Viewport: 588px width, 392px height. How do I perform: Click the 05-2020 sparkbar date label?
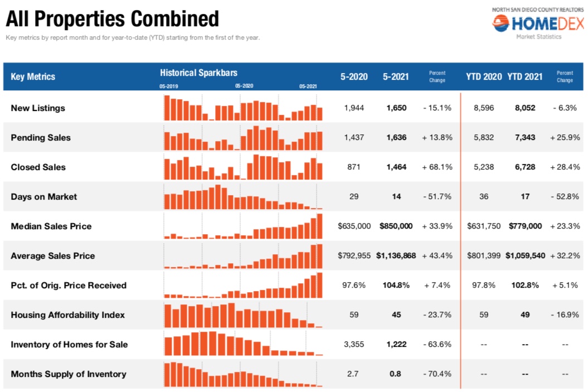tap(244, 86)
